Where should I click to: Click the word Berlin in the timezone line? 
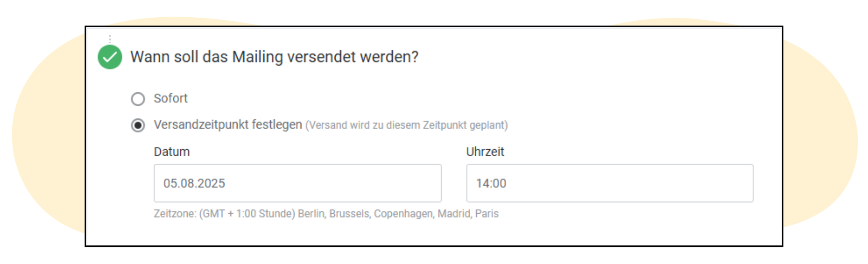coord(311,214)
